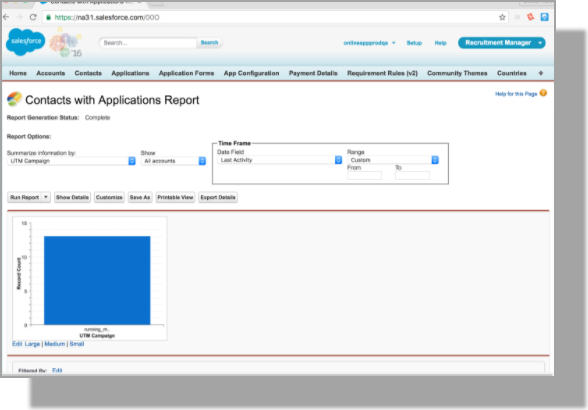Click the 'Complete' status text
Viewport: 588px width, 410px height.
[98, 117]
